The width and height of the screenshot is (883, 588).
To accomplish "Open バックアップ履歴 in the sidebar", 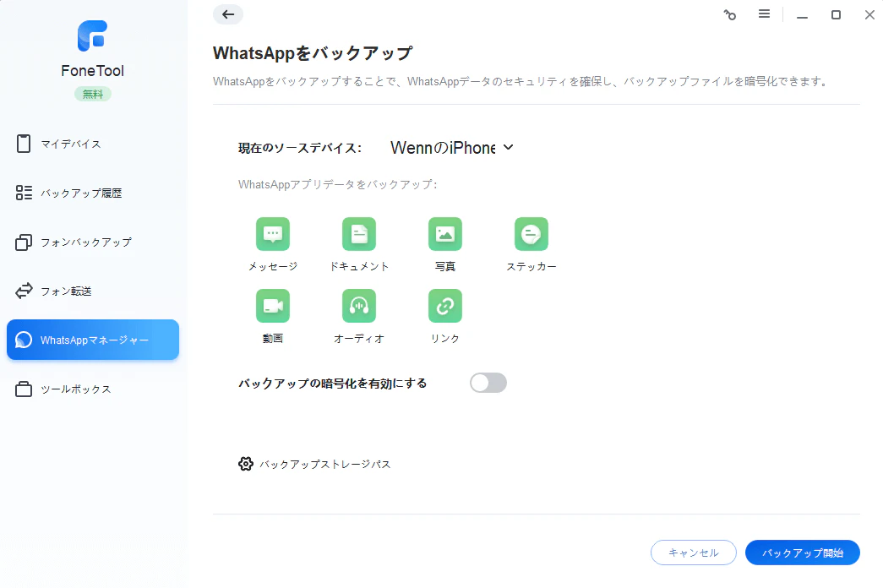I will pos(93,193).
